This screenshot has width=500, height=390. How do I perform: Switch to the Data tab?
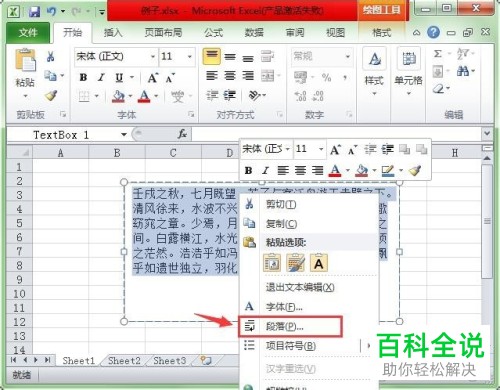click(x=254, y=33)
